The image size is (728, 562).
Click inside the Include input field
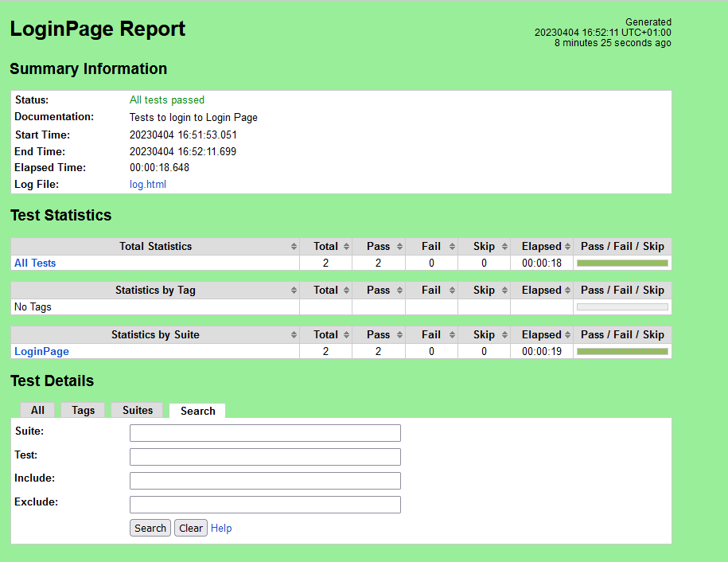click(264, 480)
